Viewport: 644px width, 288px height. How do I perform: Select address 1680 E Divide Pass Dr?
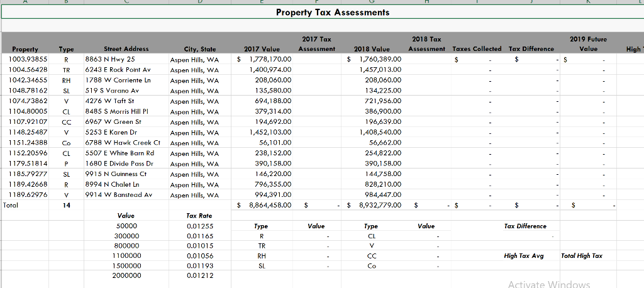tap(119, 163)
